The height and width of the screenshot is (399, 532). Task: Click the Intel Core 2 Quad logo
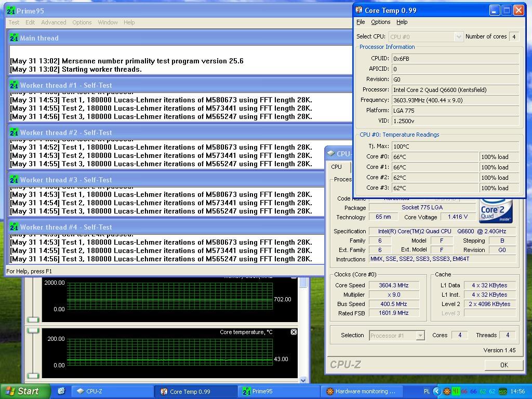[x=496, y=210]
